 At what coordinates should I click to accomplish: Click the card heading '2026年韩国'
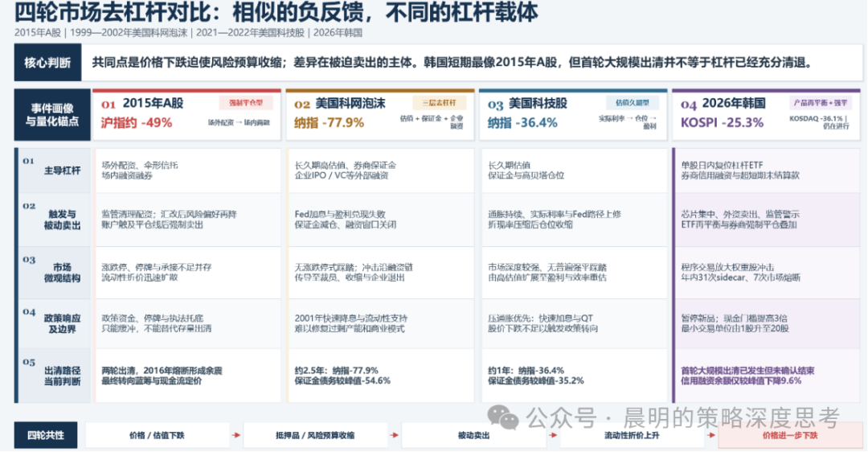[x=734, y=103]
